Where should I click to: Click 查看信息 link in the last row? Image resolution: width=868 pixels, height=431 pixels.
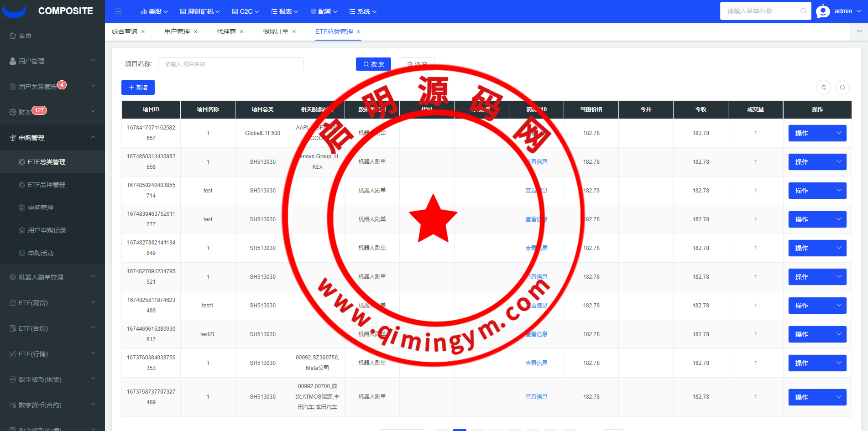point(536,397)
